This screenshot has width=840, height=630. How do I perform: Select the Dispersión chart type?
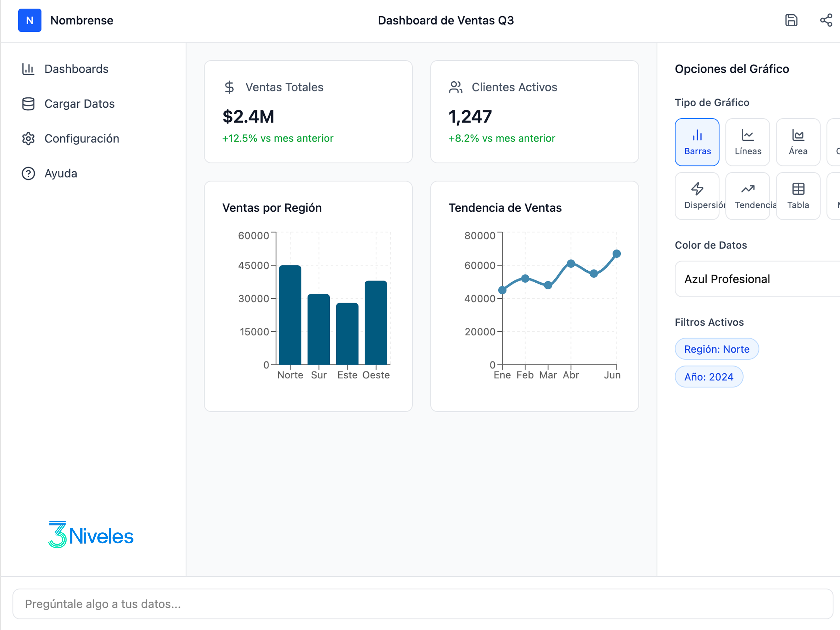697,196
